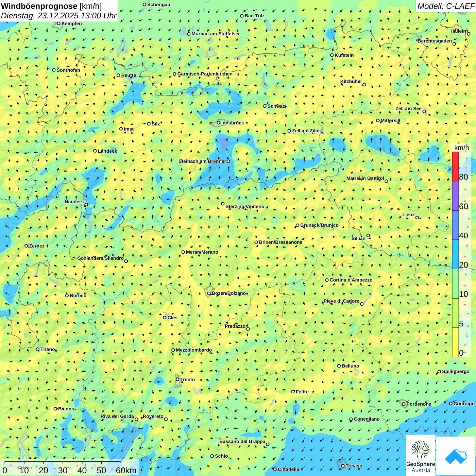Click the Tirano label
This screenshot has height=476, width=476.
coord(48,349)
